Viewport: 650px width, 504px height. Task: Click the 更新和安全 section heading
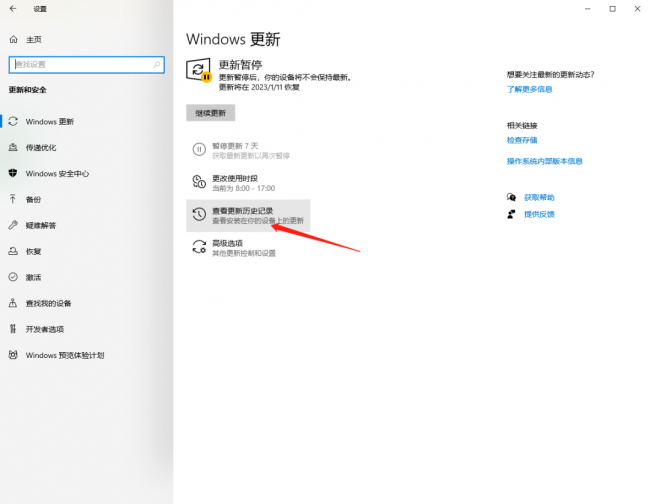[27, 90]
